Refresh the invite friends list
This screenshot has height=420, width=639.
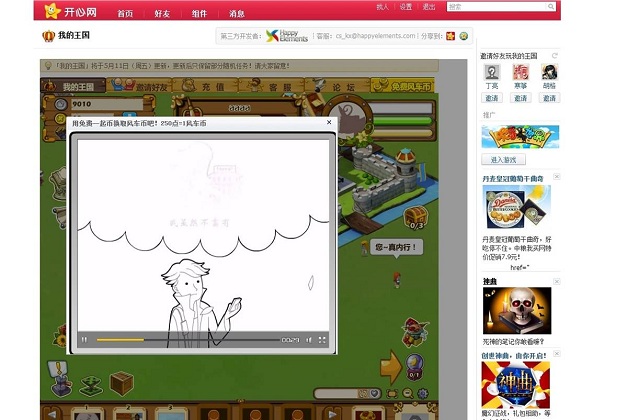(555, 55)
